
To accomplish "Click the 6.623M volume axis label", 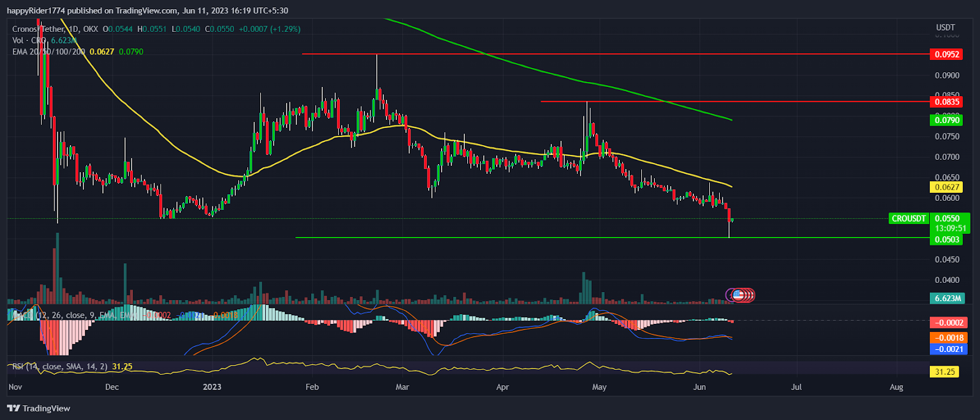I will tap(948, 298).
